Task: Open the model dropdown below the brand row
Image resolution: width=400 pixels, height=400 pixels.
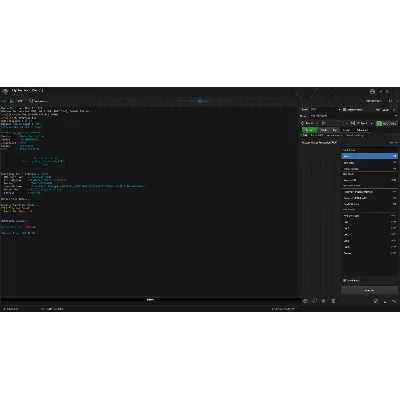Action: click(x=353, y=116)
